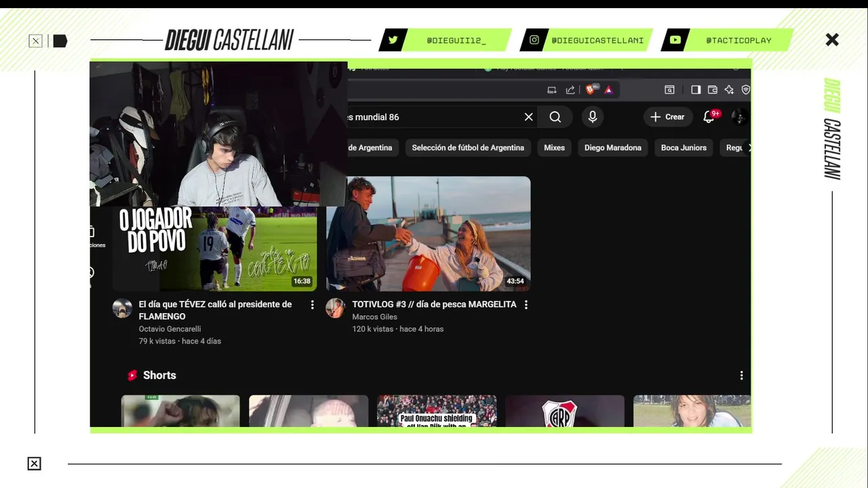This screenshot has width=868, height=488.
Task: Click the @TACTICOPLAY handle
Action: (738, 40)
